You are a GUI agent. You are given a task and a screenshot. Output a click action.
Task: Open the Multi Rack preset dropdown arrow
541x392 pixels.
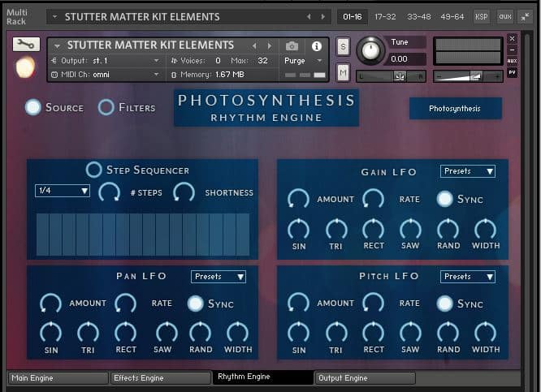(55, 16)
